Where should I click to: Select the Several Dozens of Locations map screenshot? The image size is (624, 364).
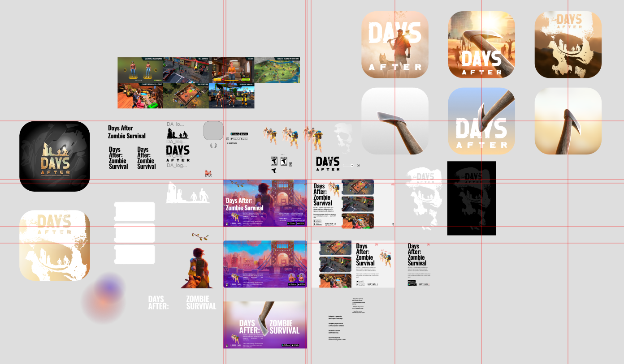[277, 70]
